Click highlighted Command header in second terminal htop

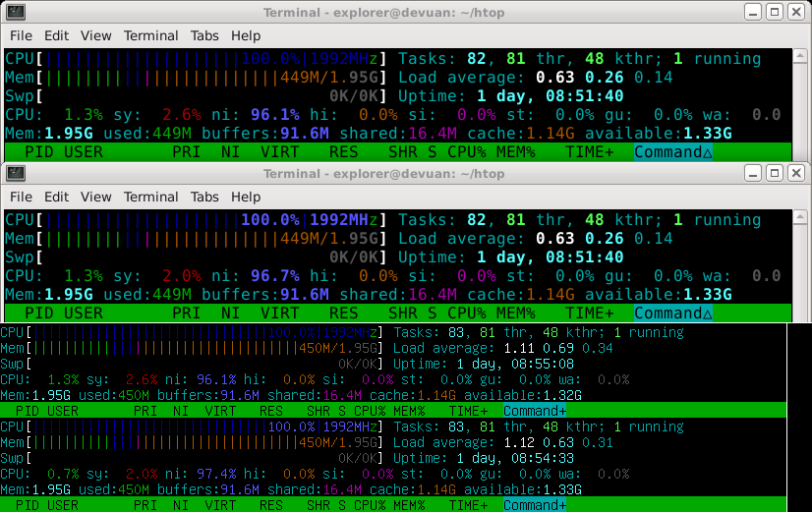673,313
